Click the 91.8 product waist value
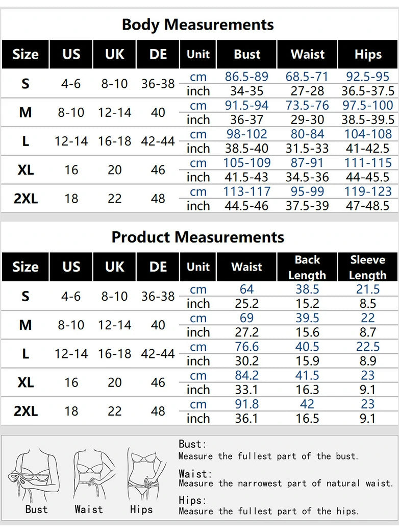The height and width of the screenshot is (532, 399). pyautogui.click(x=247, y=404)
